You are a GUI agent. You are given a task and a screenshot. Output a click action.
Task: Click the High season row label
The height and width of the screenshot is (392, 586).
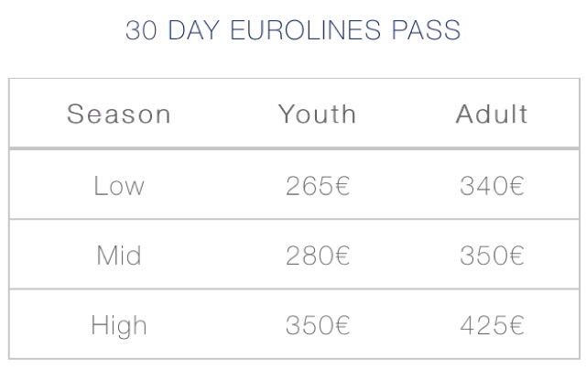tap(119, 325)
